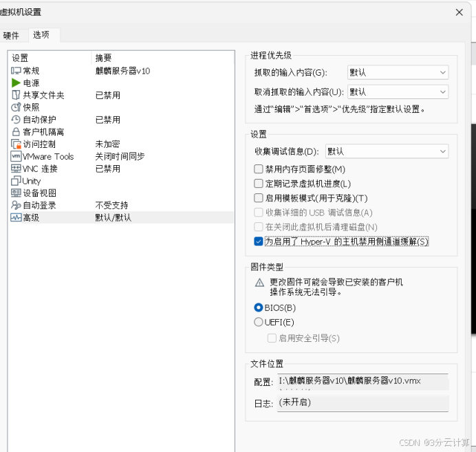The width and height of the screenshot is (476, 452).
Task: Click the 选项 tab
Action: (x=41, y=35)
